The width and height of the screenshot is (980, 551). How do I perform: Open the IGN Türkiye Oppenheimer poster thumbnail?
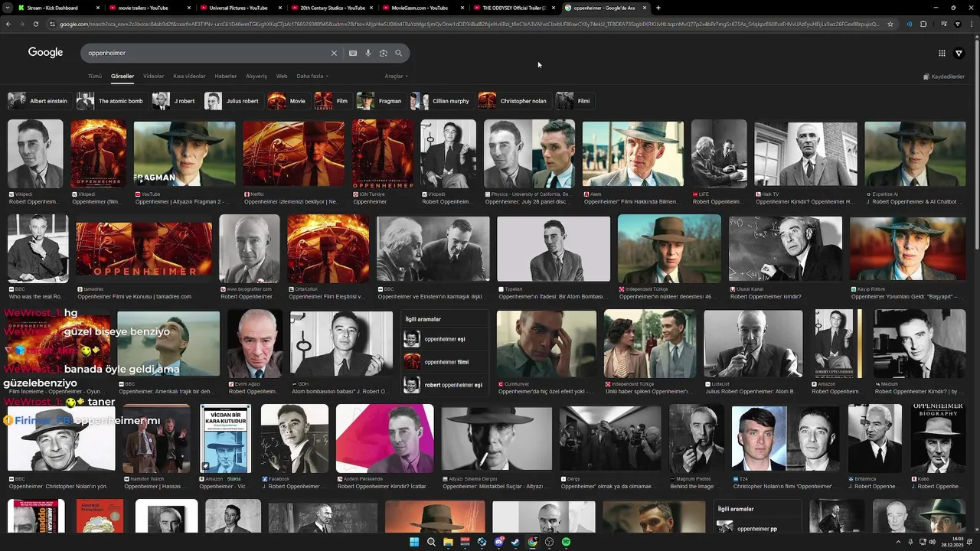pos(383,154)
